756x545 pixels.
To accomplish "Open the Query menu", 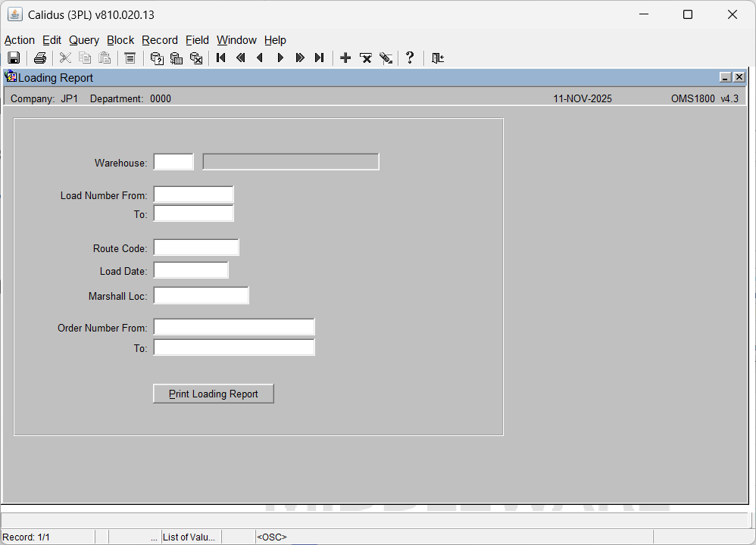I will pos(83,40).
